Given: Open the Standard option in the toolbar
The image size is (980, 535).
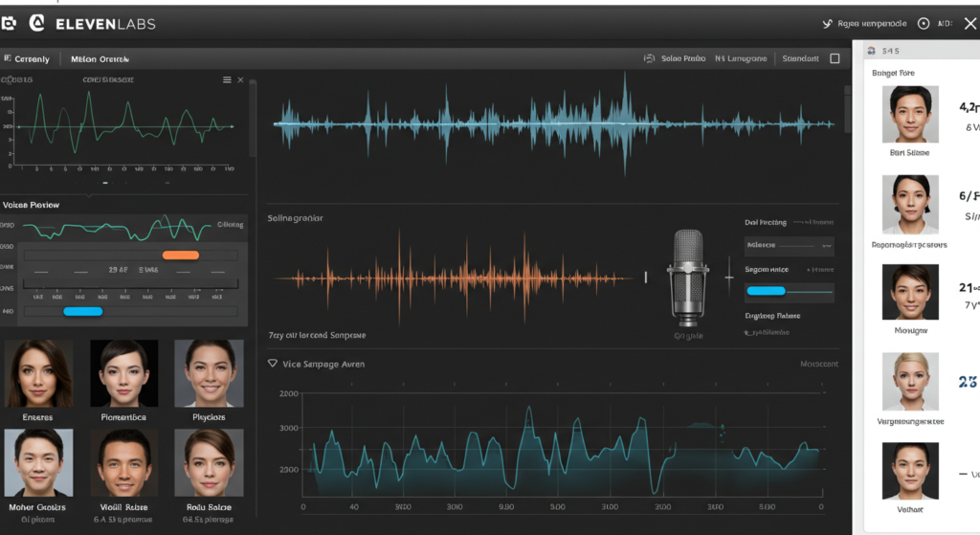Looking at the screenshot, I should (800, 58).
